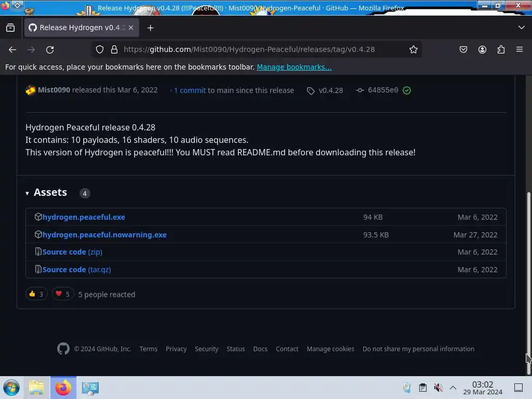Screen dimensions: 532x399
Task: View the 1 commit link
Action: click(190, 90)
